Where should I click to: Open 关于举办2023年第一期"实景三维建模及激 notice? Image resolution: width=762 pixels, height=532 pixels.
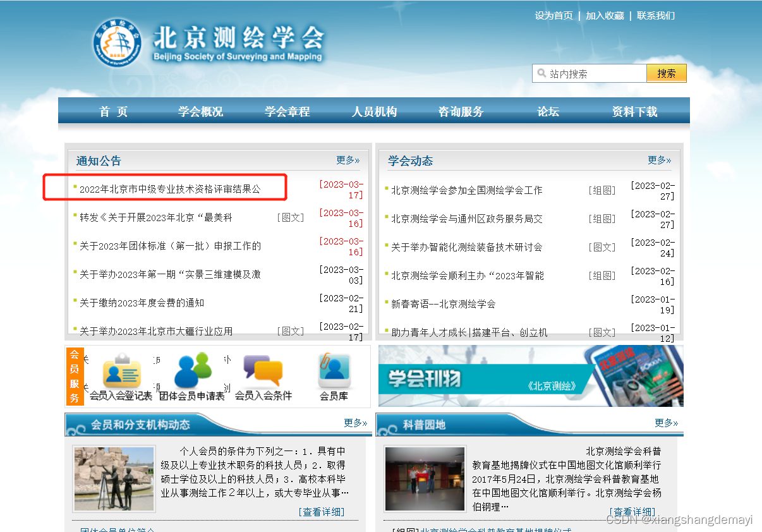point(170,274)
